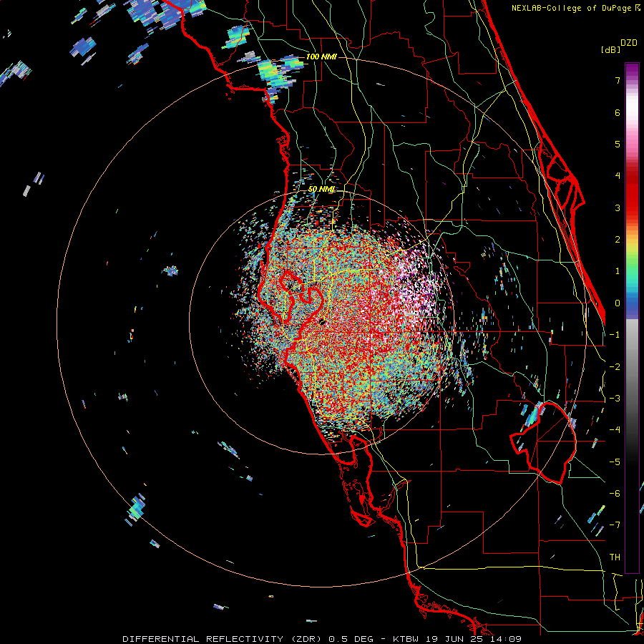
Task: Click the -6 value on the ZDR color scale
Action: tap(615, 494)
